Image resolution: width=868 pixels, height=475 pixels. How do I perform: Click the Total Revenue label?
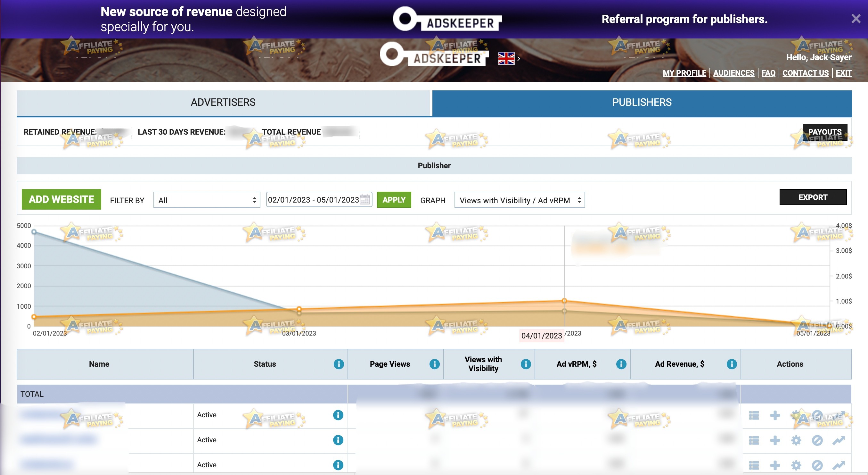pyautogui.click(x=291, y=132)
